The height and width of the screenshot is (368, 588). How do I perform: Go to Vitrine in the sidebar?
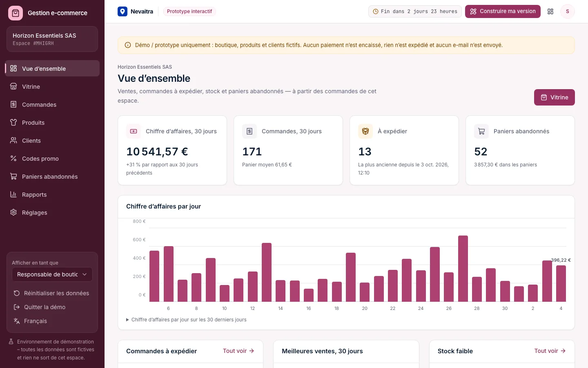pos(52,86)
